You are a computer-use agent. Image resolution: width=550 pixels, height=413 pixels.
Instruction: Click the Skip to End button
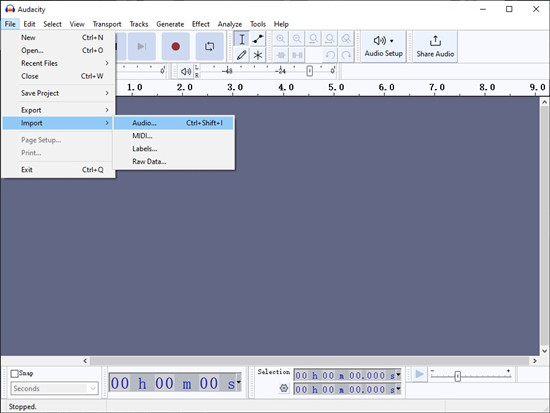pos(142,46)
